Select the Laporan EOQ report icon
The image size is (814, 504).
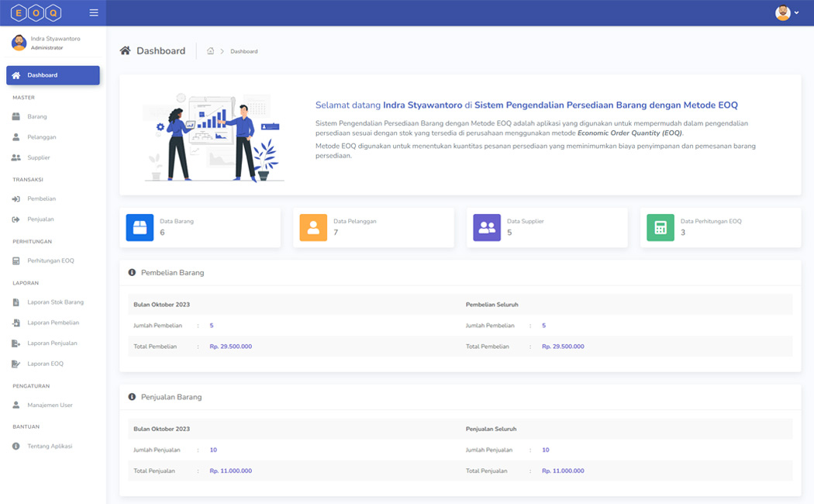click(x=16, y=363)
